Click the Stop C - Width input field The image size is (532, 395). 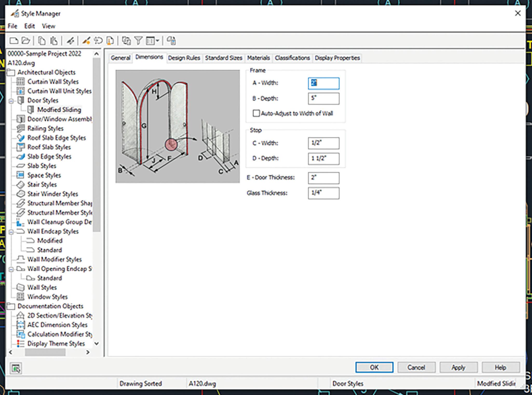[324, 143]
